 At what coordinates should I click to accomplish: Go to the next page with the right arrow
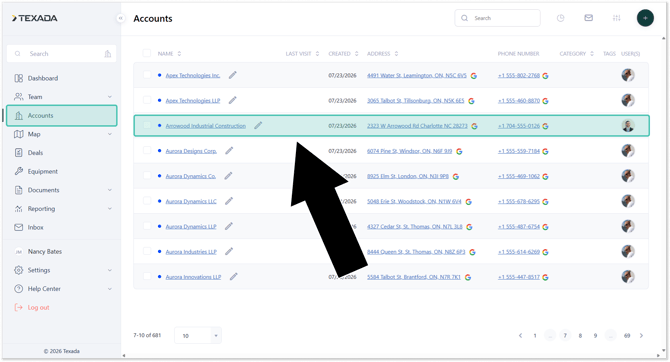(641, 336)
